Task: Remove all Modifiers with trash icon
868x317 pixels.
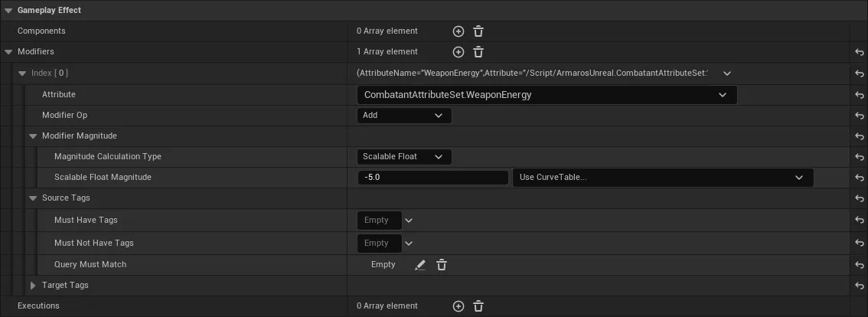Action: click(x=478, y=52)
